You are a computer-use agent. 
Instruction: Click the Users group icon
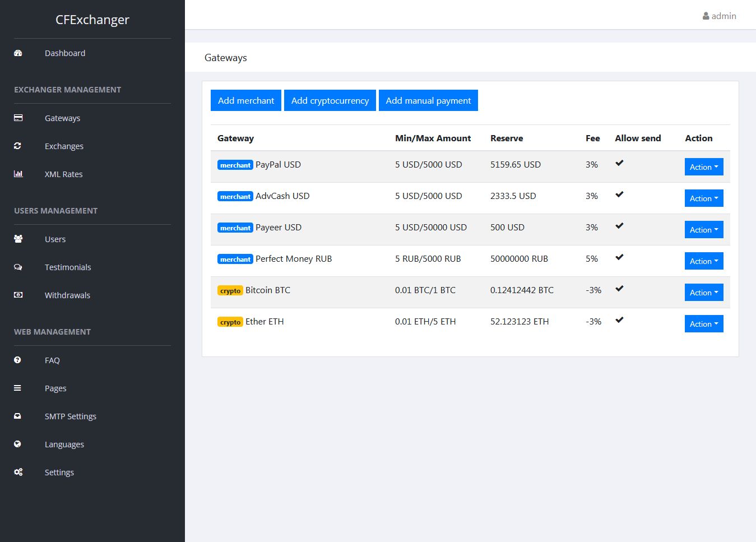click(x=18, y=239)
